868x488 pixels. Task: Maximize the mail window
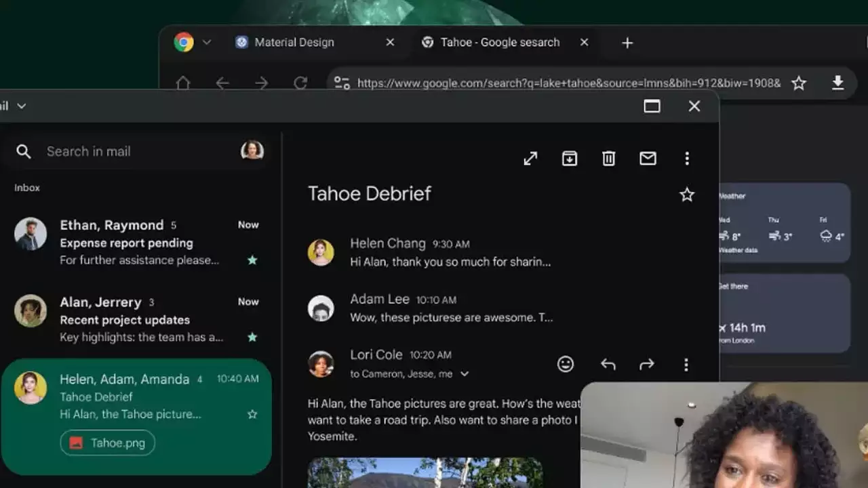click(x=652, y=106)
